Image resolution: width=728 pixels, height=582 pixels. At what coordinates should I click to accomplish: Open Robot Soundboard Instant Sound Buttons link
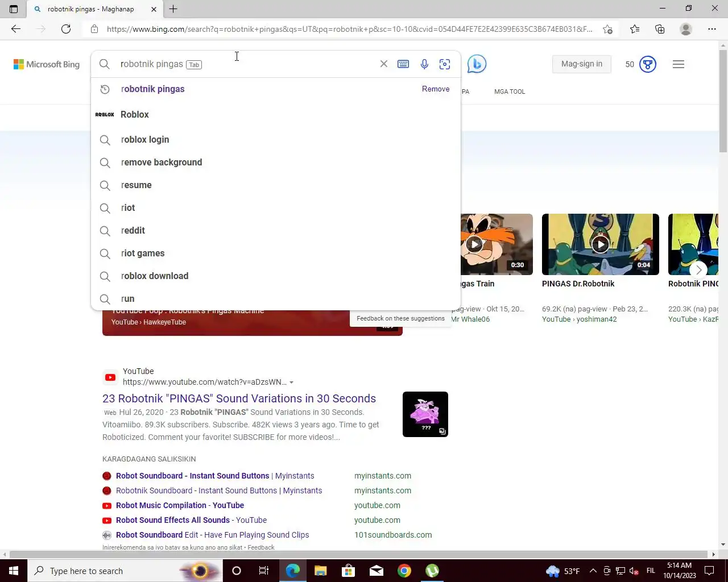pyautogui.click(x=215, y=476)
